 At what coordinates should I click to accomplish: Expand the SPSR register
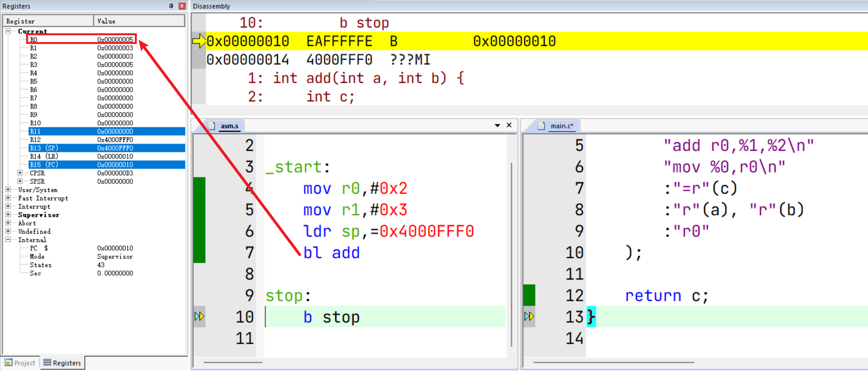coord(20,181)
